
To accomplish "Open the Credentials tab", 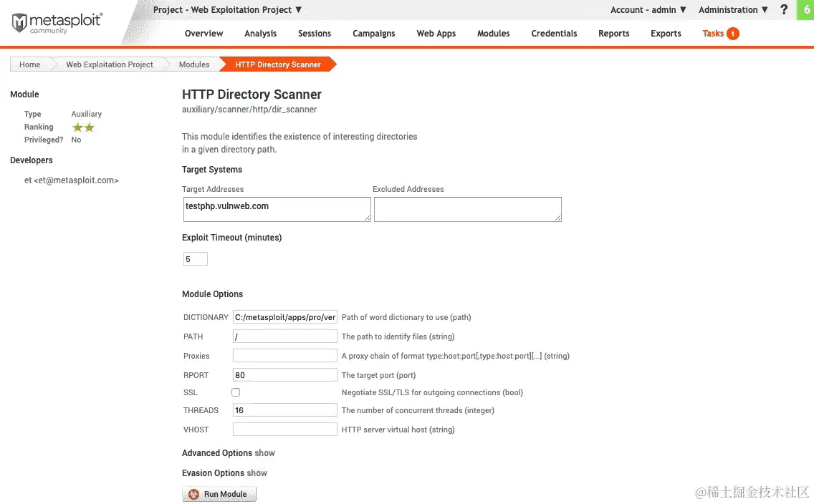I will (x=554, y=33).
